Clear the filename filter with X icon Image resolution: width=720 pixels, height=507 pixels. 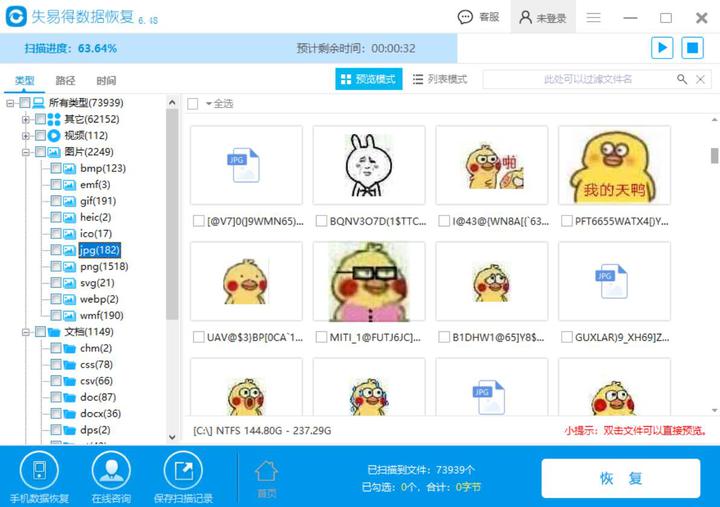click(x=700, y=79)
